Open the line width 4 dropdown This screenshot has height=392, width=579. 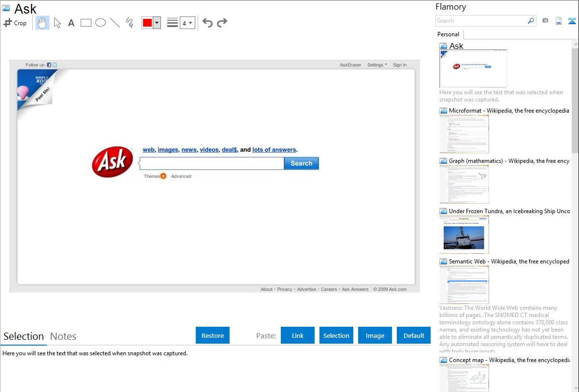[x=187, y=23]
